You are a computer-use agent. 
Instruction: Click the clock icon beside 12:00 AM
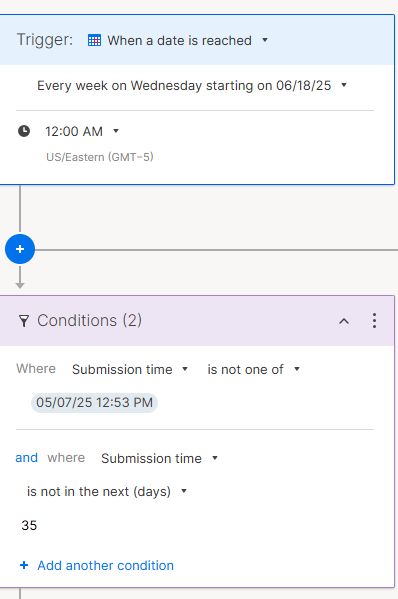tap(24, 131)
